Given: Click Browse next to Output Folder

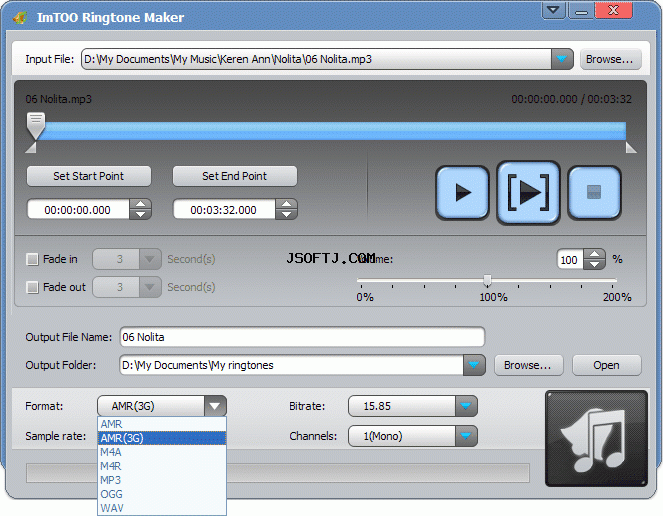Looking at the screenshot, I should 529,365.
